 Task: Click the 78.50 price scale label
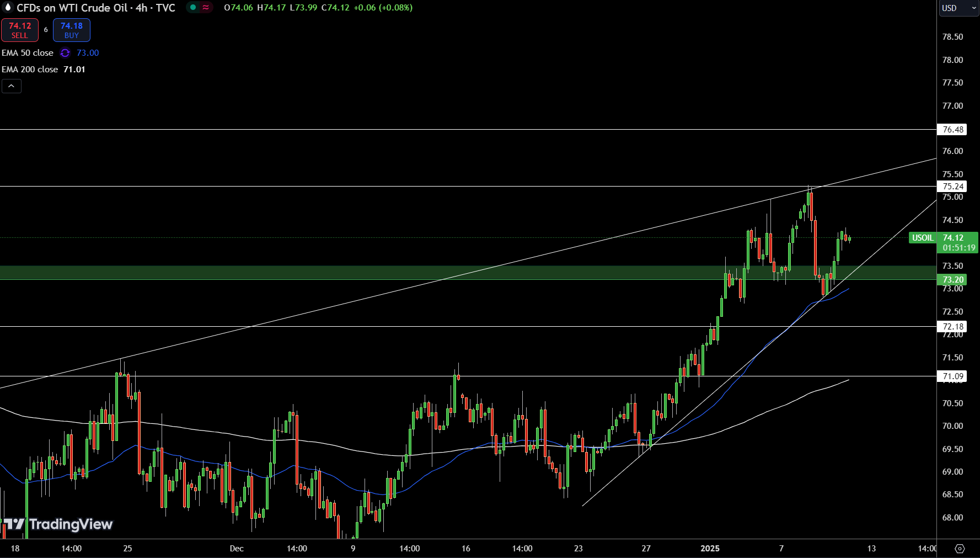tap(952, 37)
